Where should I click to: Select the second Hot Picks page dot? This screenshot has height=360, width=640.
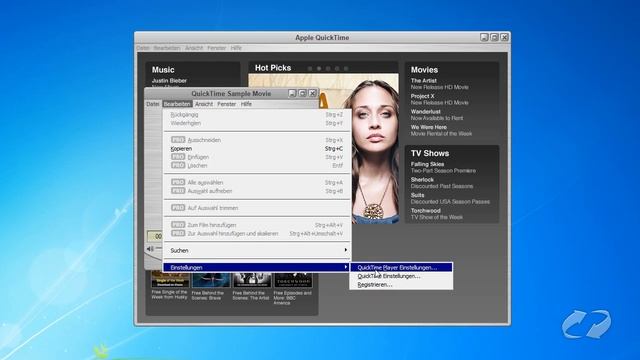319,69
